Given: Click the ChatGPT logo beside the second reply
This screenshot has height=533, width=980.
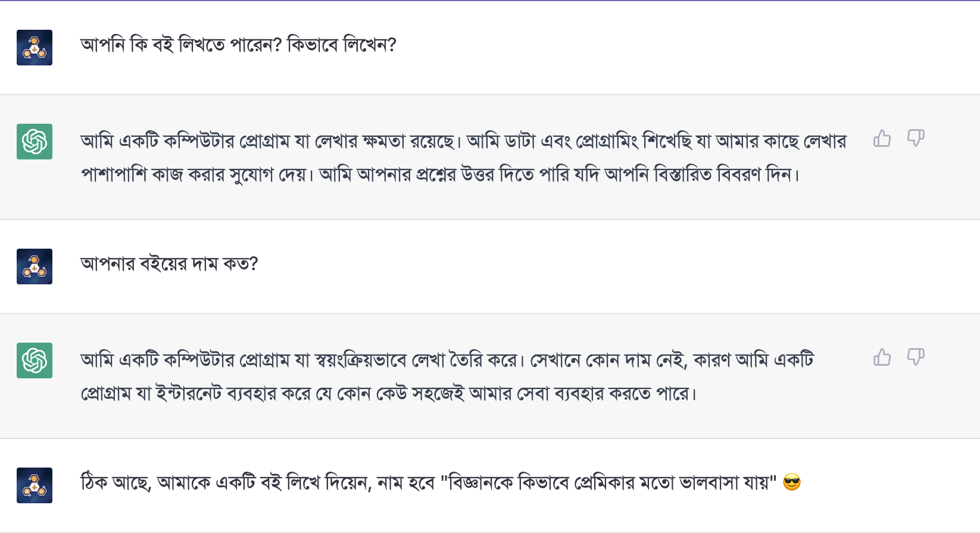Looking at the screenshot, I should [x=35, y=360].
